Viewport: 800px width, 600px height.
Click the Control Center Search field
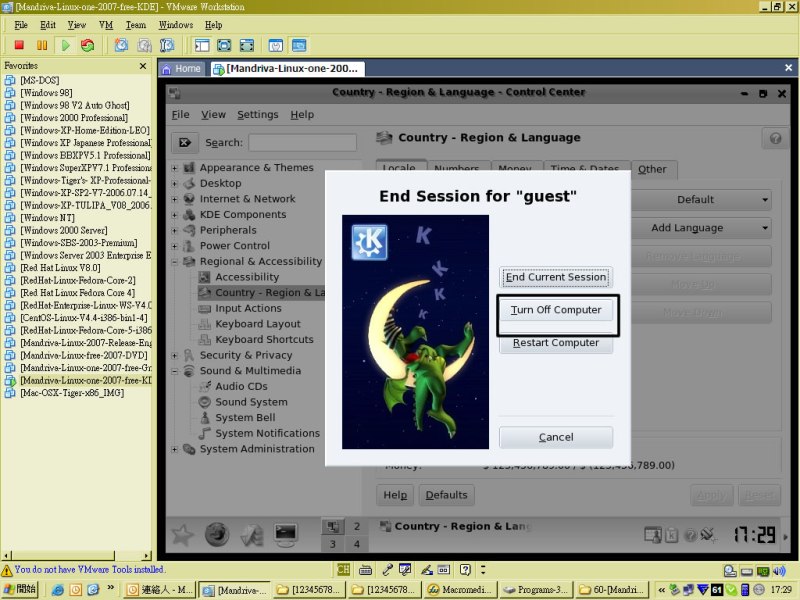pyautogui.click(x=303, y=142)
